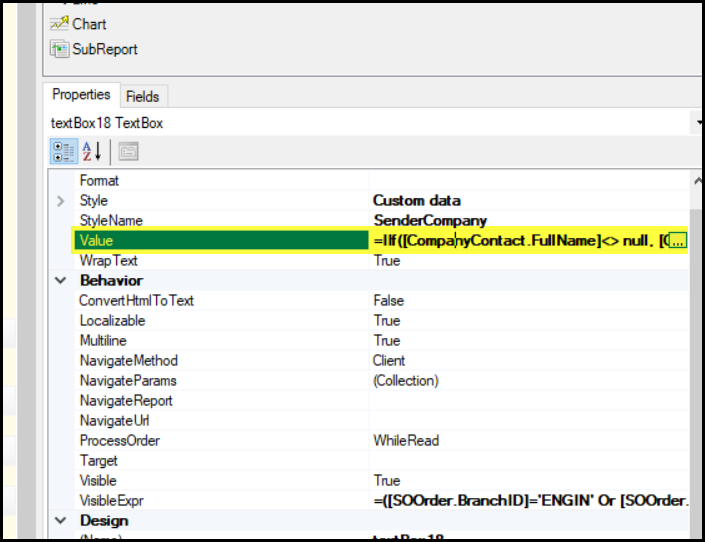This screenshot has width=705, height=542.
Task: Click the Alphabetical sort icon
Action: (x=91, y=151)
